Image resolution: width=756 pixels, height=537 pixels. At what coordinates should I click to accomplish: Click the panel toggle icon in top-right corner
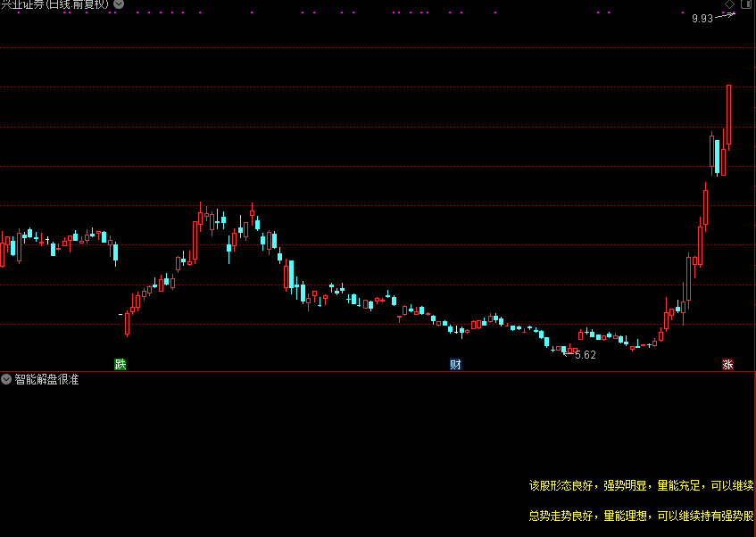click(x=746, y=4)
